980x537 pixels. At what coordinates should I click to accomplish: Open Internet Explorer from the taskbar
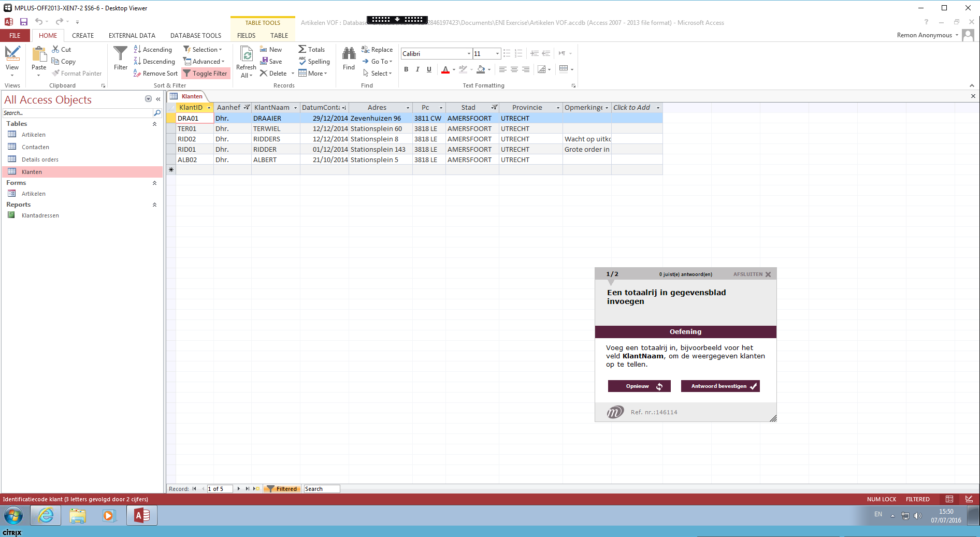(x=46, y=516)
